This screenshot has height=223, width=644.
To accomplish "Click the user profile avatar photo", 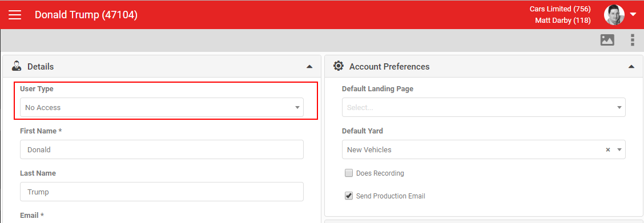I will click(x=614, y=15).
